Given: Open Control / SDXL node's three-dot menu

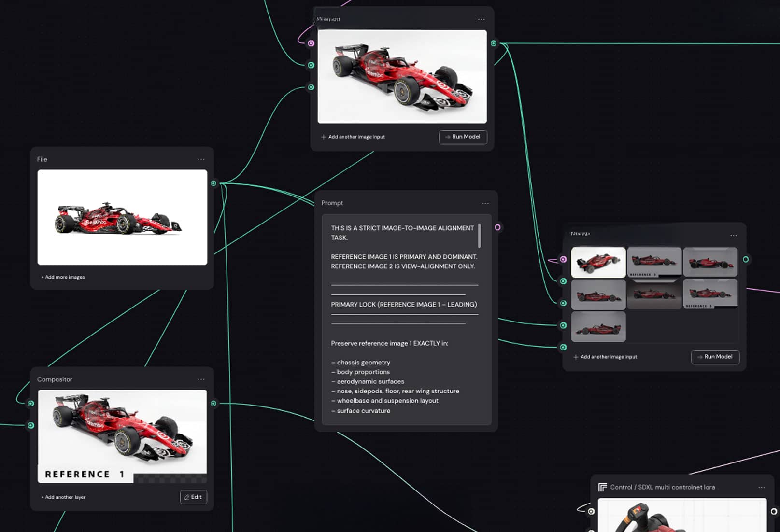Looking at the screenshot, I should 762,488.
